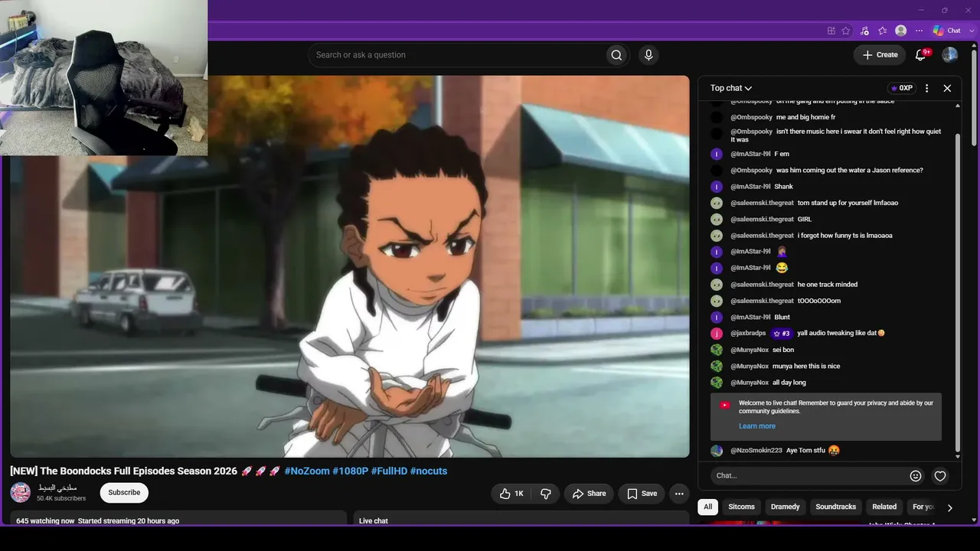
Task: Open browser media controls music icon
Action: (864, 31)
